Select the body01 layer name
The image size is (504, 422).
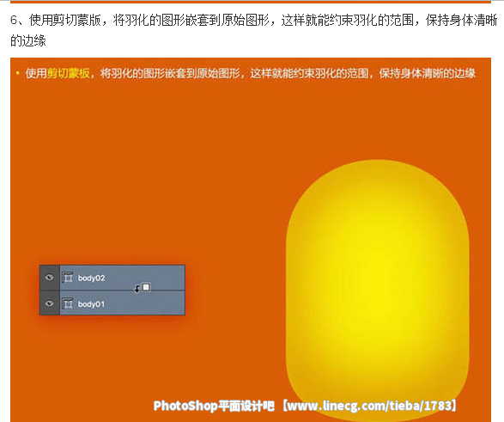click(x=91, y=304)
